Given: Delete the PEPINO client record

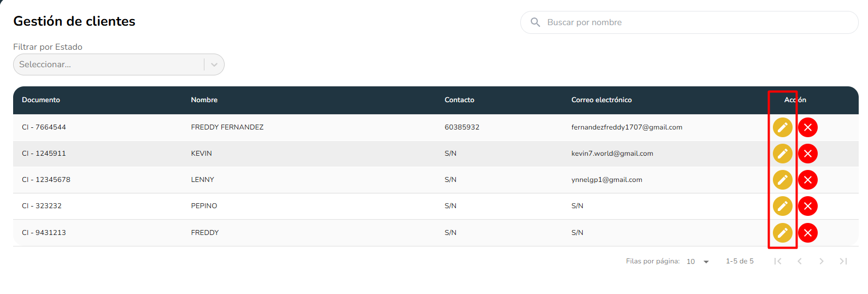Looking at the screenshot, I should point(807,206).
